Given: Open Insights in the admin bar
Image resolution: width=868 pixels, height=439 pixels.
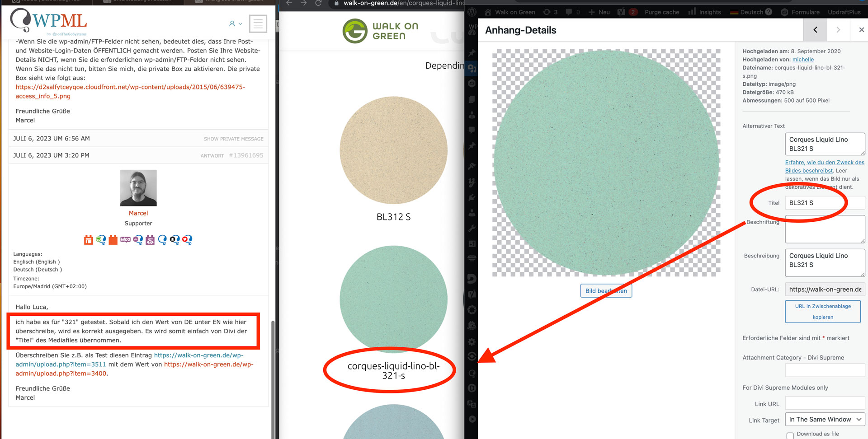Looking at the screenshot, I should tap(704, 12).
